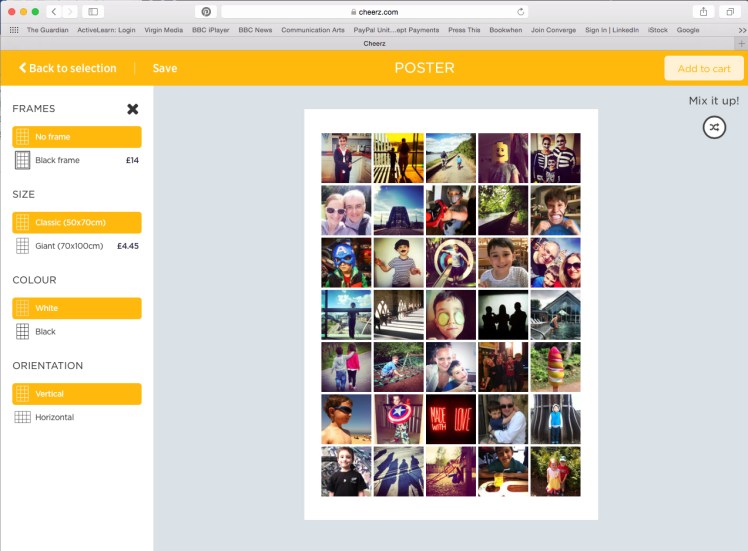This screenshot has height=551, width=748.
Task: Open the Safari share menu
Action: coord(703,11)
